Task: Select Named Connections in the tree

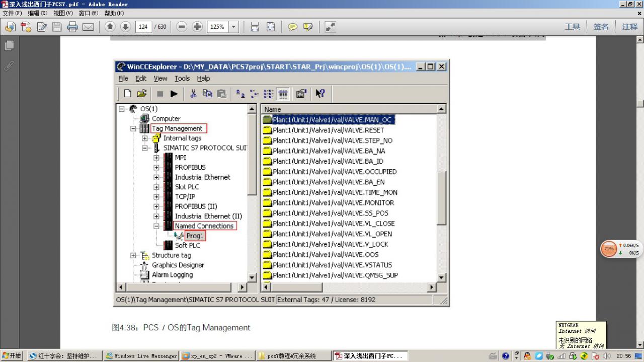Action: click(204, 226)
